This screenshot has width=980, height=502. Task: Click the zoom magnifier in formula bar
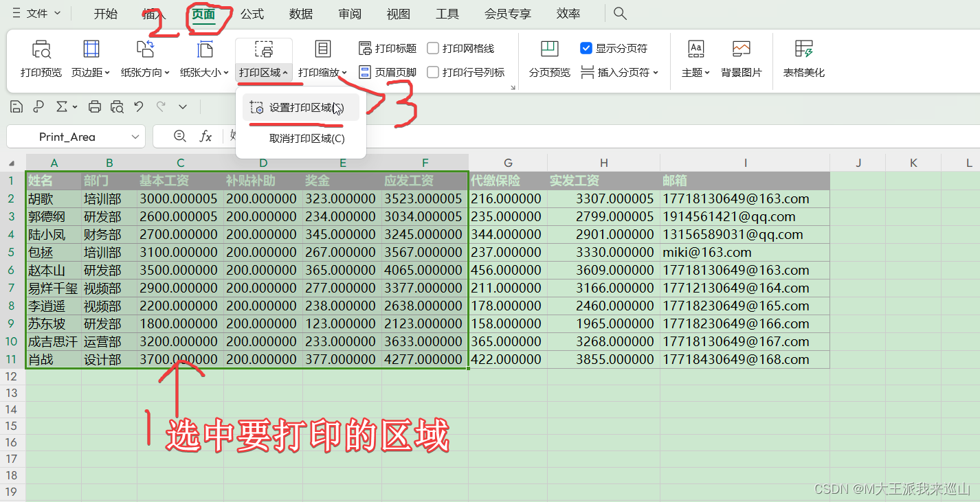pyautogui.click(x=180, y=136)
